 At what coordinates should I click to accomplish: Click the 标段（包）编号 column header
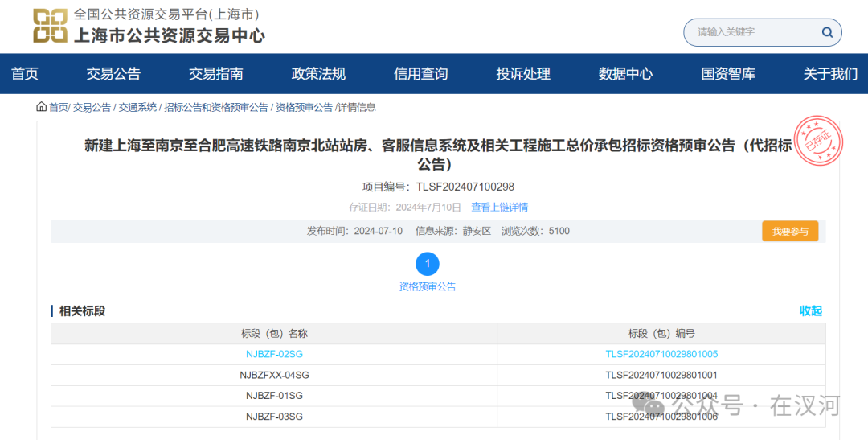tap(661, 334)
